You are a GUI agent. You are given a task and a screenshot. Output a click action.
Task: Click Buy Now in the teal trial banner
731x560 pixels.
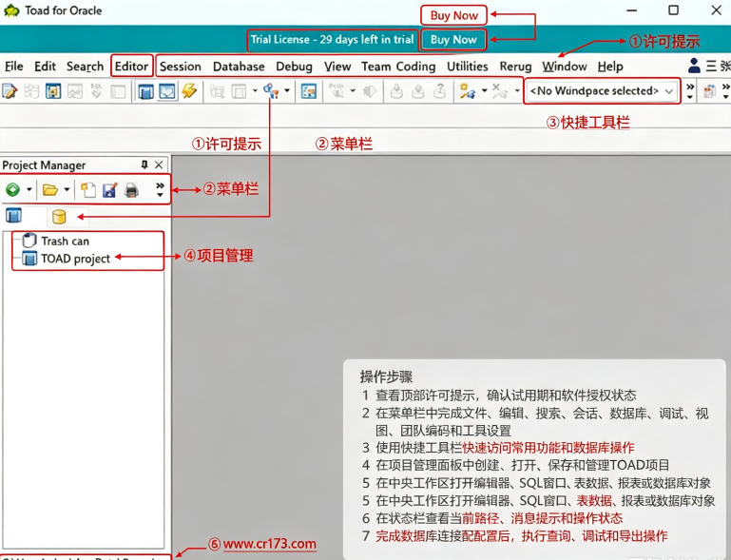coord(453,40)
